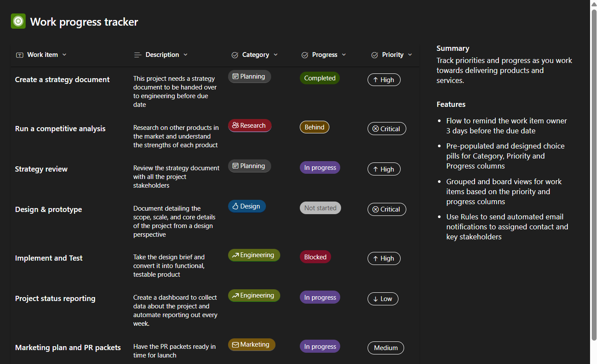This screenshot has height=364, width=597.
Task: Expand the Progress column dropdown chevron
Action: pyautogui.click(x=344, y=55)
